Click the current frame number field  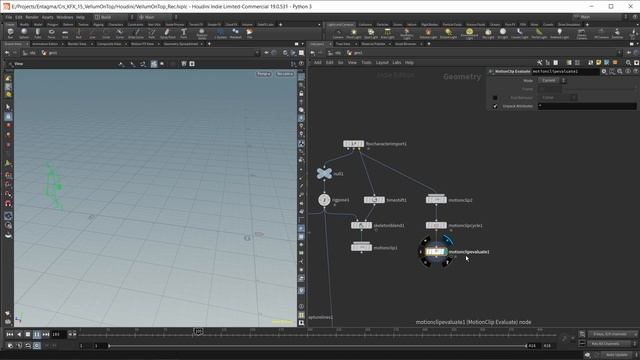tap(58, 334)
